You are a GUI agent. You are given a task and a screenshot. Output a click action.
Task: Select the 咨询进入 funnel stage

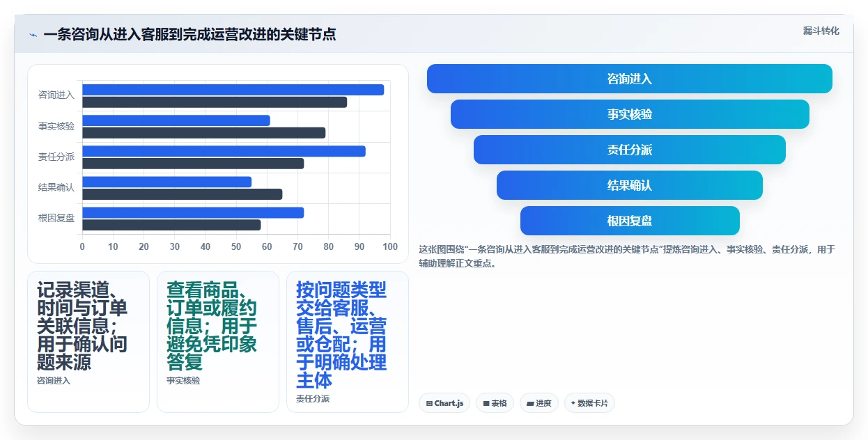pos(630,79)
